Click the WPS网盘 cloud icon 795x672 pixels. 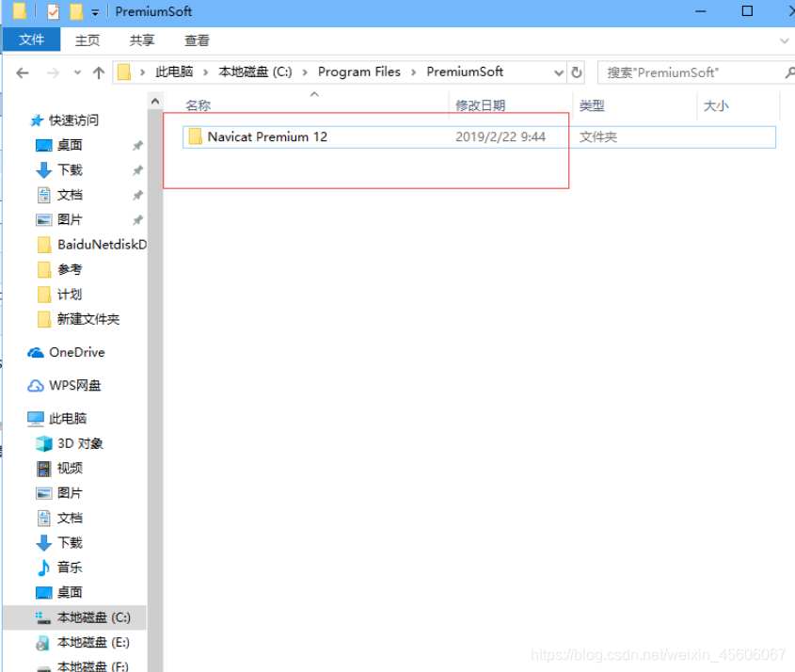tap(36, 386)
